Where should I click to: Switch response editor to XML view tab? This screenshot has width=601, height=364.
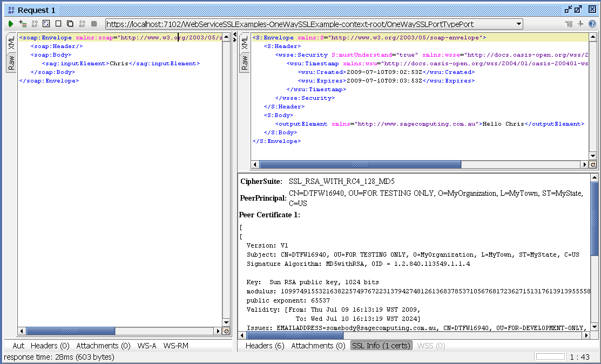[245, 43]
